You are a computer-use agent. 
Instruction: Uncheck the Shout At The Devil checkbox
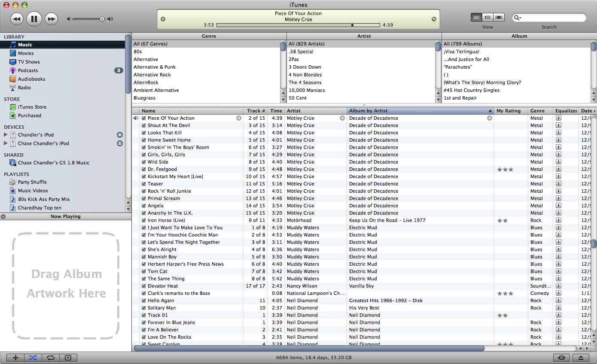[x=144, y=125]
